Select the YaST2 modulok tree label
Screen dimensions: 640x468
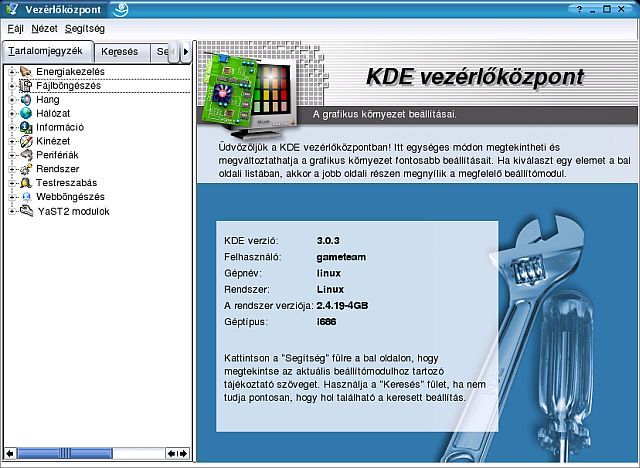73,211
